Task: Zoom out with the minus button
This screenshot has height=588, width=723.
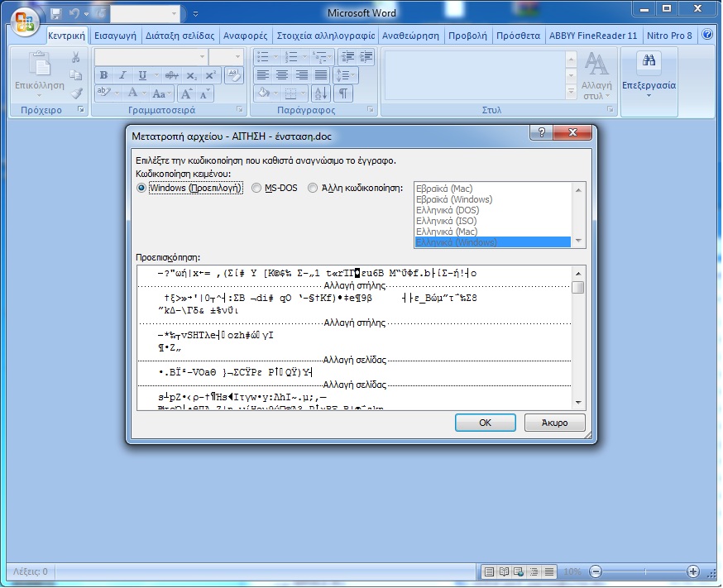Action: (596, 571)
